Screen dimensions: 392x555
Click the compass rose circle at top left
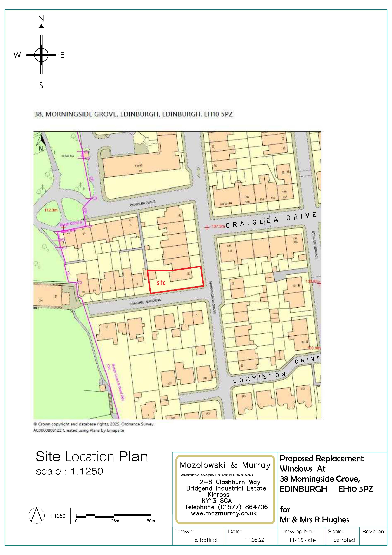pyautogui.click(x=41, y=55)
